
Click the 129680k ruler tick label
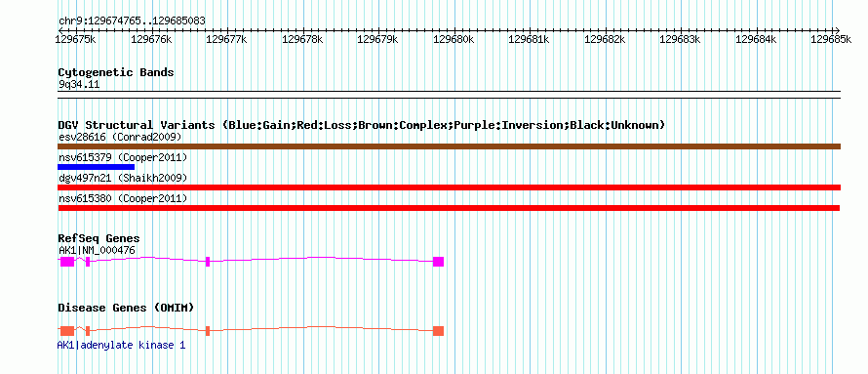point(454,39)
